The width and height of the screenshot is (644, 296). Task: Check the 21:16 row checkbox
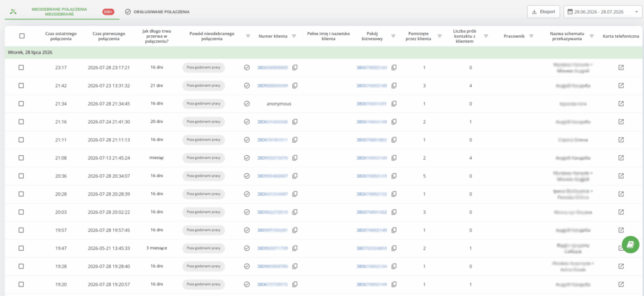(x=21, y=121)
